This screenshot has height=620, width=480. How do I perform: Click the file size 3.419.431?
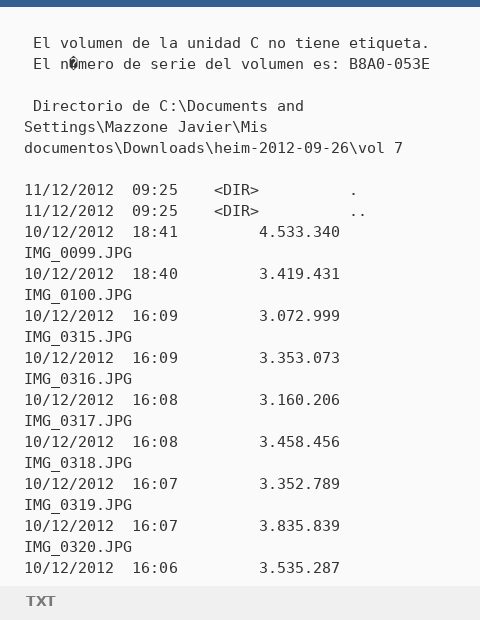tap(299, 274)
